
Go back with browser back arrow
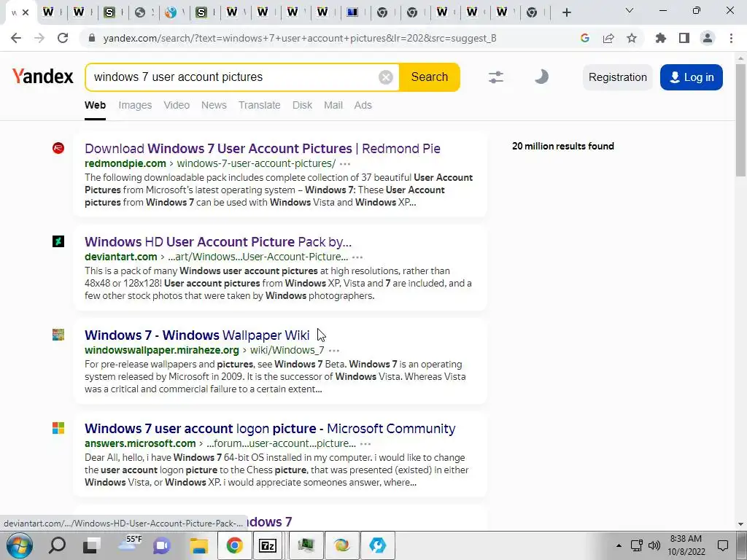click(16, 38)
